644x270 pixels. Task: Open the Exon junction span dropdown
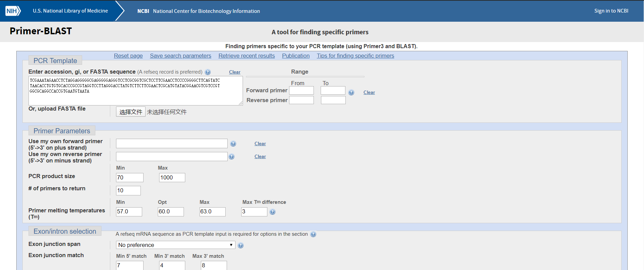click(x=175, y=245)
